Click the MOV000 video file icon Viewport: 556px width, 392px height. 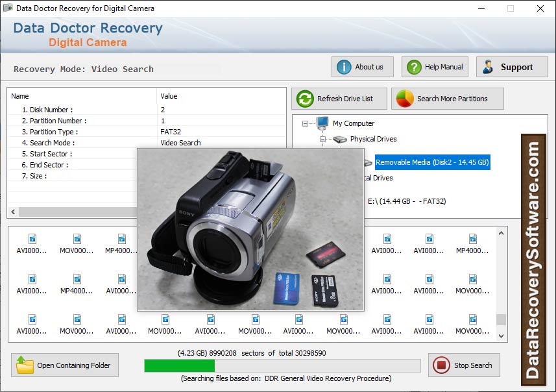pos(76,239)
